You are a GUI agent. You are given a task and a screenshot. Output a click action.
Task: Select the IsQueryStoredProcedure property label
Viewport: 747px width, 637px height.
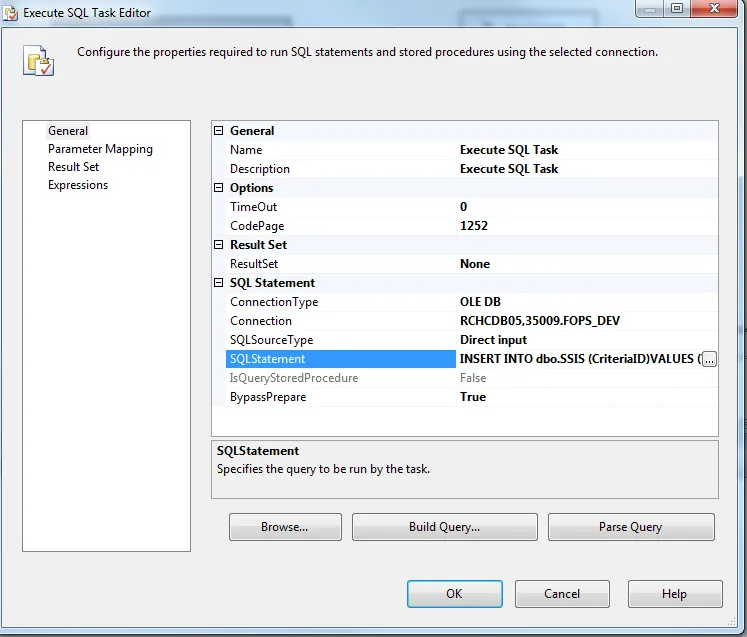click(x=293, y=378)
